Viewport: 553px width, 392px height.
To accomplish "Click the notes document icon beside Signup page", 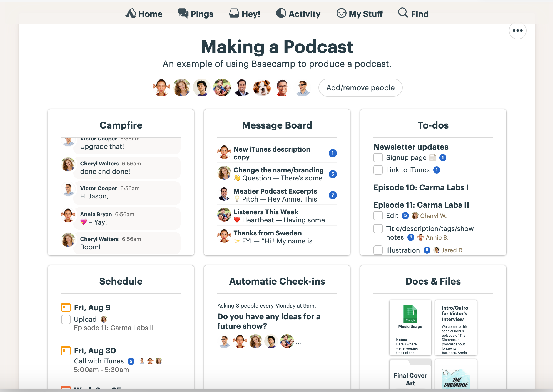I will [x=433, y=158].
